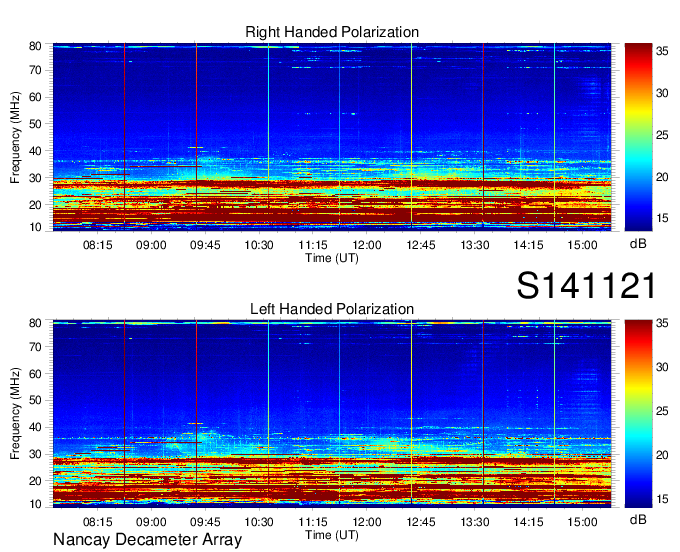Click '08:15' tick on lower time axis
The height and width of the screenshot is (552, 680).
tap(98, 522)
